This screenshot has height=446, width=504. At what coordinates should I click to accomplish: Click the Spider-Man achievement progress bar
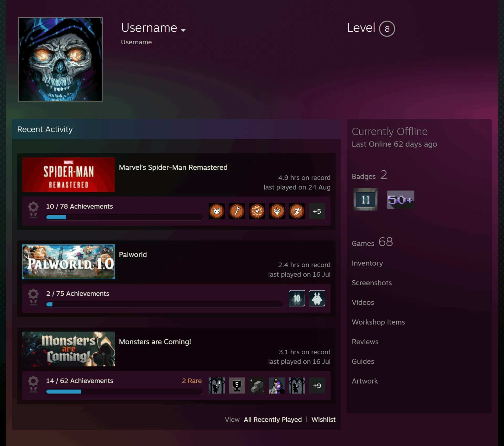point(124,217)
